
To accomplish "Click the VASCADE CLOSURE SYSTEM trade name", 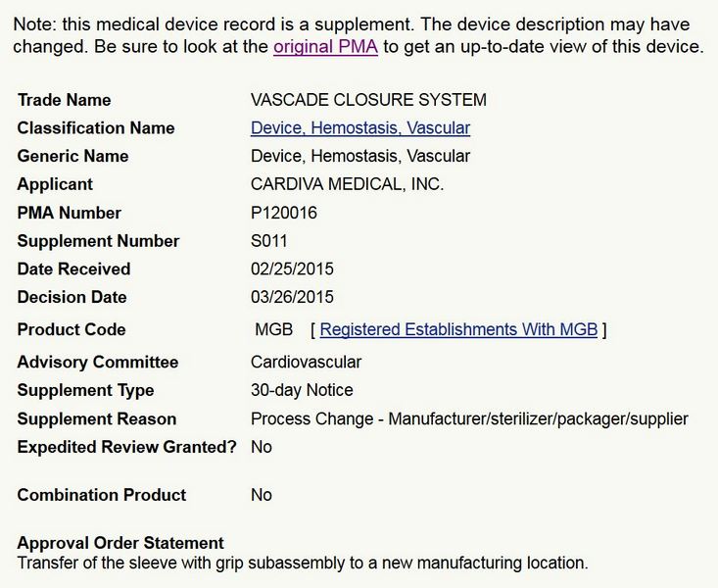I will click(x=368, y=100).
